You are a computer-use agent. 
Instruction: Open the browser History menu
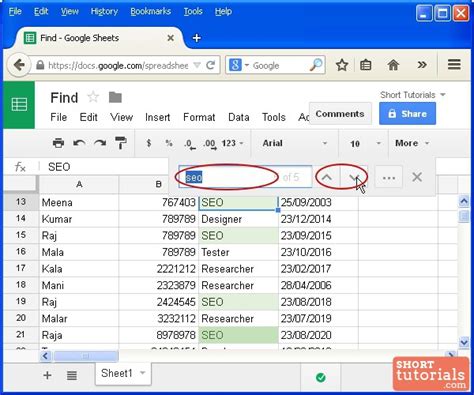tap(104, 12)
